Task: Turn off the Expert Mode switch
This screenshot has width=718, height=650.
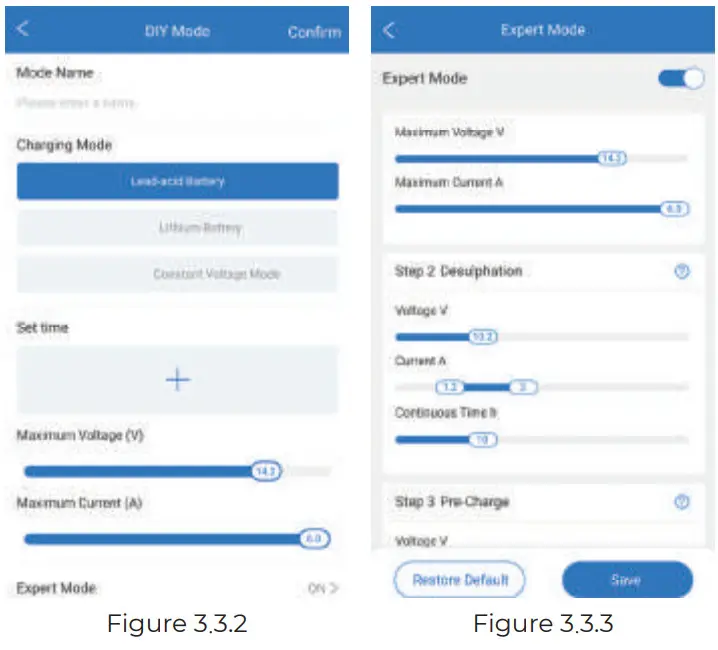Action: point(681,78)
